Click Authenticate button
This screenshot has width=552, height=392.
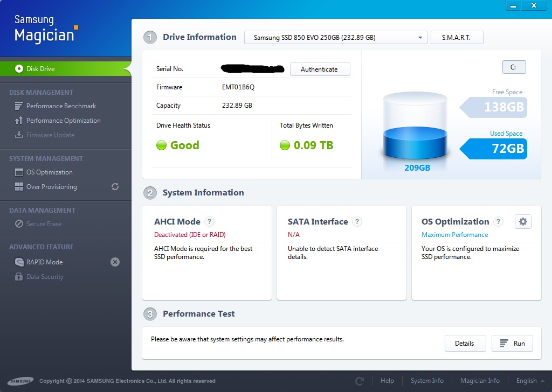tap(320, 69)
